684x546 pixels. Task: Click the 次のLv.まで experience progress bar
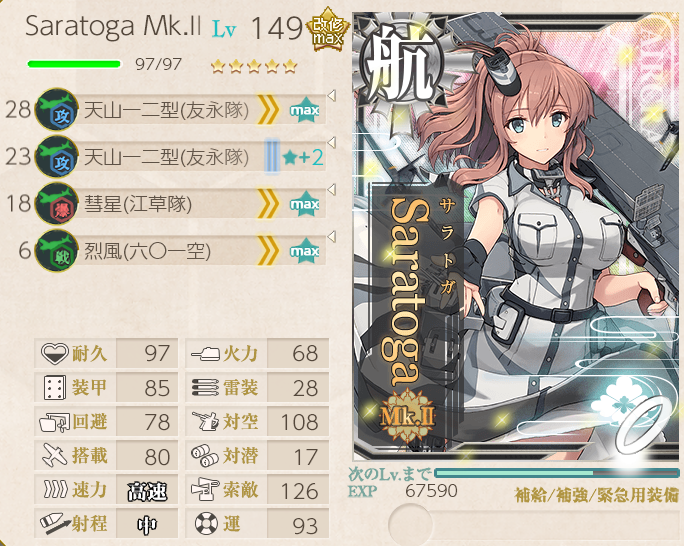pos(557,473)
